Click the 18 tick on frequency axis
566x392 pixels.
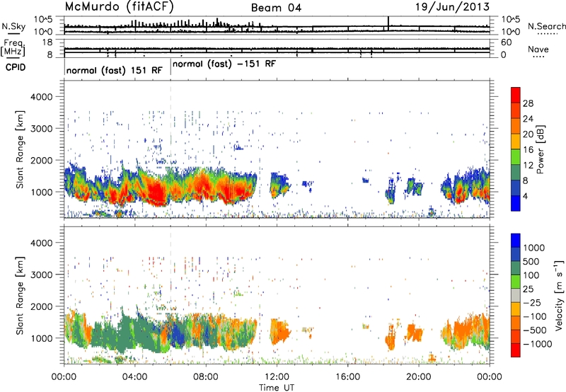point(48,42)
